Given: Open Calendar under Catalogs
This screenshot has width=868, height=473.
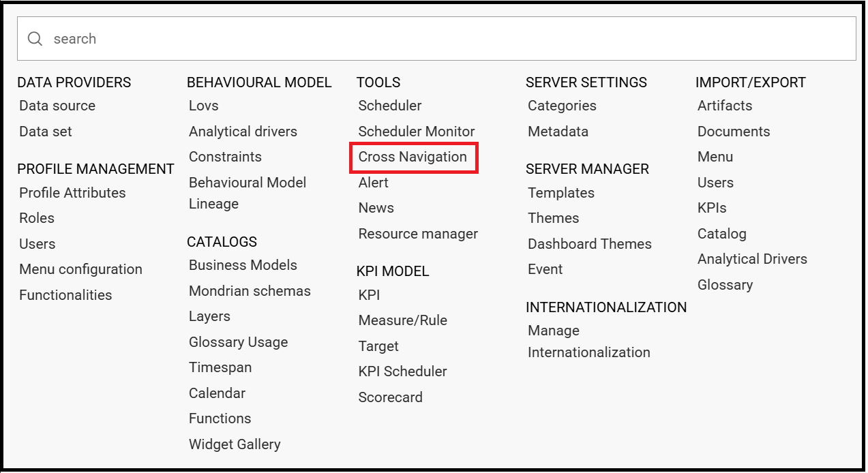Looking at the screenshot, I should coord(217,393).
